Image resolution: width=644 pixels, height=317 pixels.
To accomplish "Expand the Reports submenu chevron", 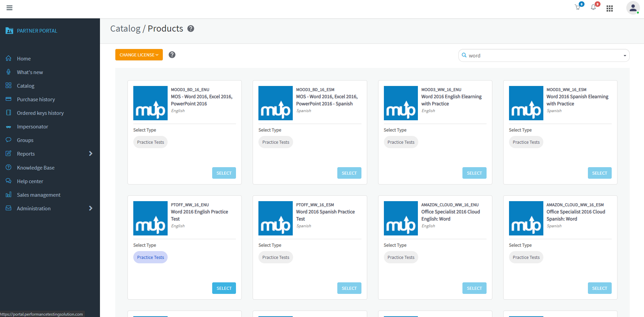I will click(x=90, y=154).
